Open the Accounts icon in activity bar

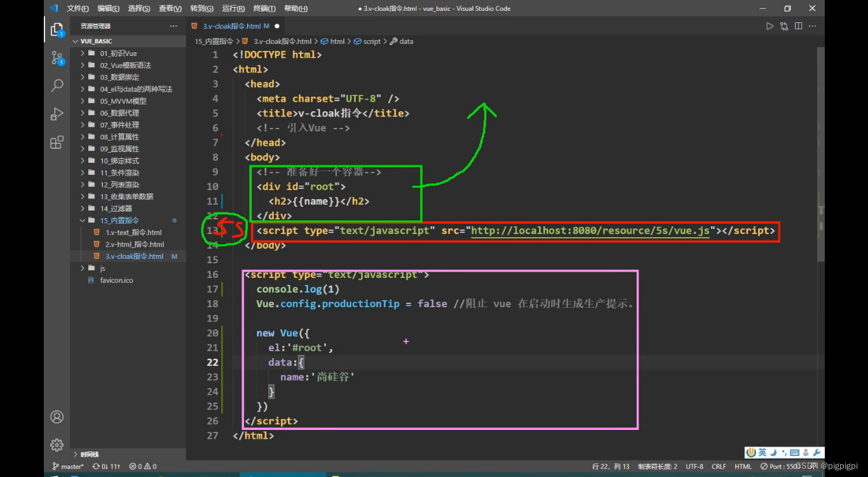(x=57, y=417)
